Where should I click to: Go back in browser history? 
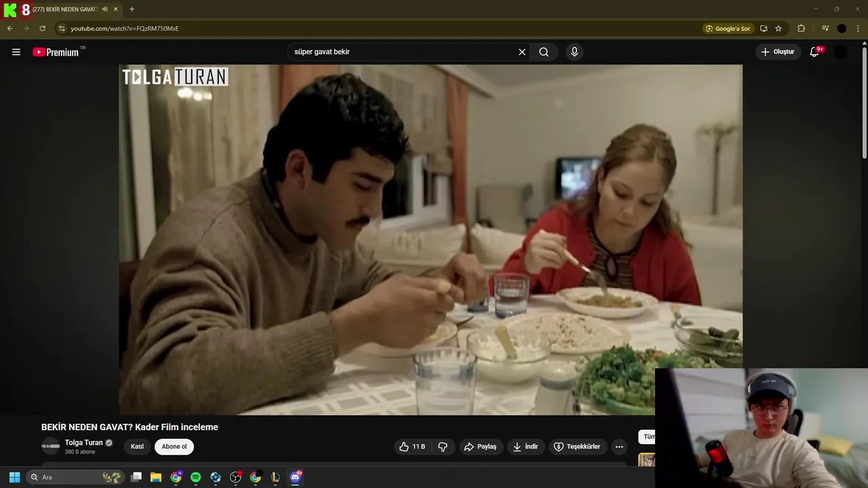pyautogui.click(x=10, y=28)
